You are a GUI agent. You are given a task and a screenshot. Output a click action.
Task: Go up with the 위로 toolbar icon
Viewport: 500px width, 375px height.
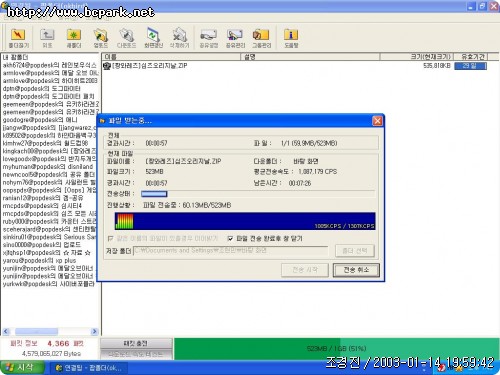click(x=47, y=38)
